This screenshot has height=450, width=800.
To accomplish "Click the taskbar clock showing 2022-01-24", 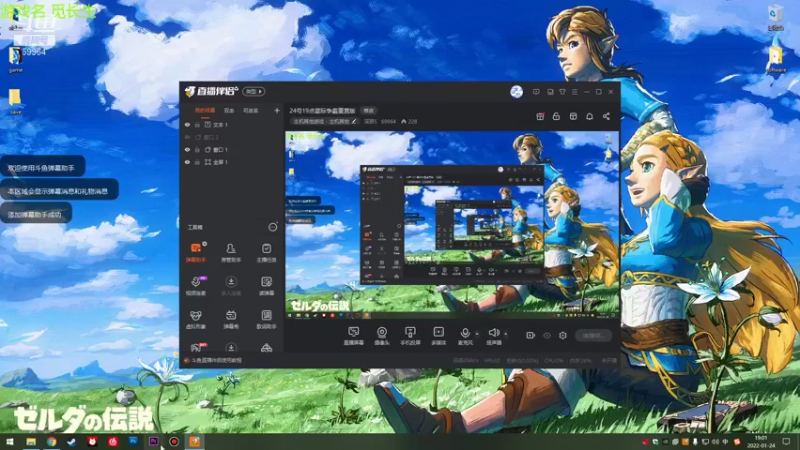I will pyautogui.click(x=761, y=442).
